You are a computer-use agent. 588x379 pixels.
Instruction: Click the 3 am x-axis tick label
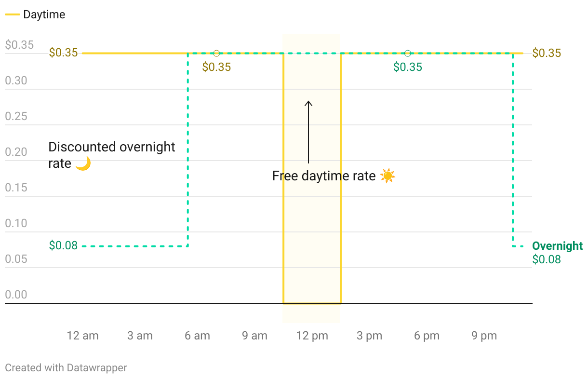140,336
